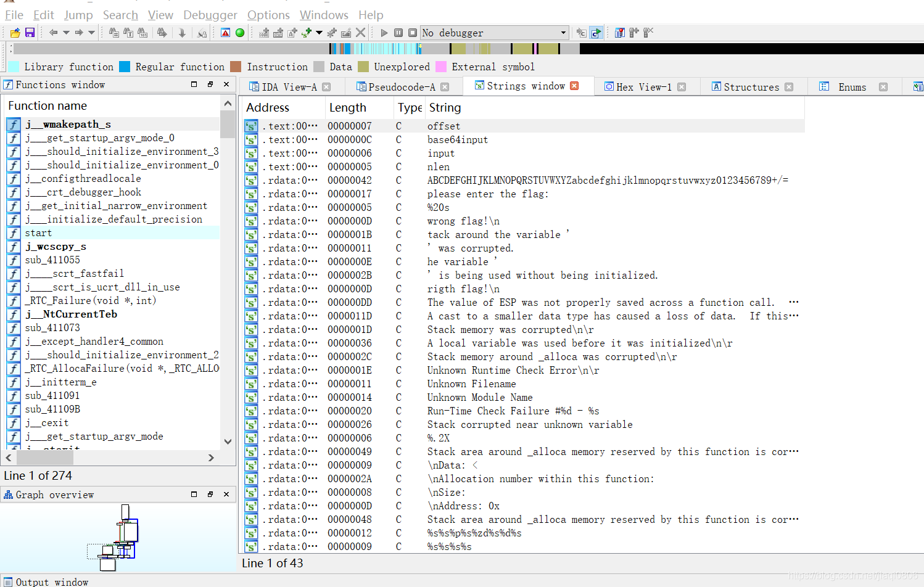Select function j__configthreadlocale
The height and width of the screenshot is (587, 924).
click(x=113, y=178)
